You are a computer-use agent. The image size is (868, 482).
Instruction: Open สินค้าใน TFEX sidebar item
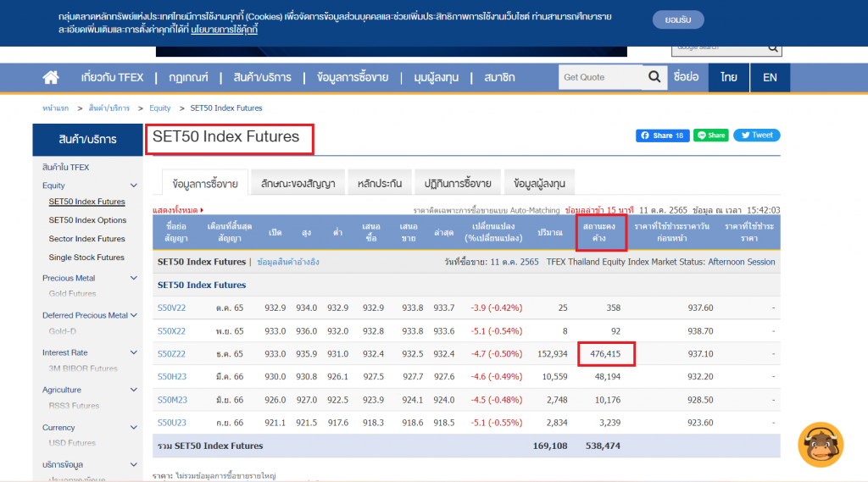(66, 167)
